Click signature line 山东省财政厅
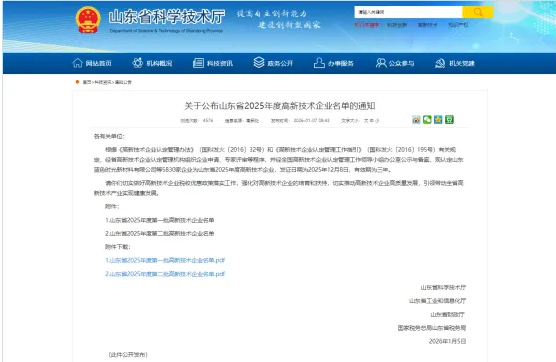556x362 pixels. tap(447, 314)
